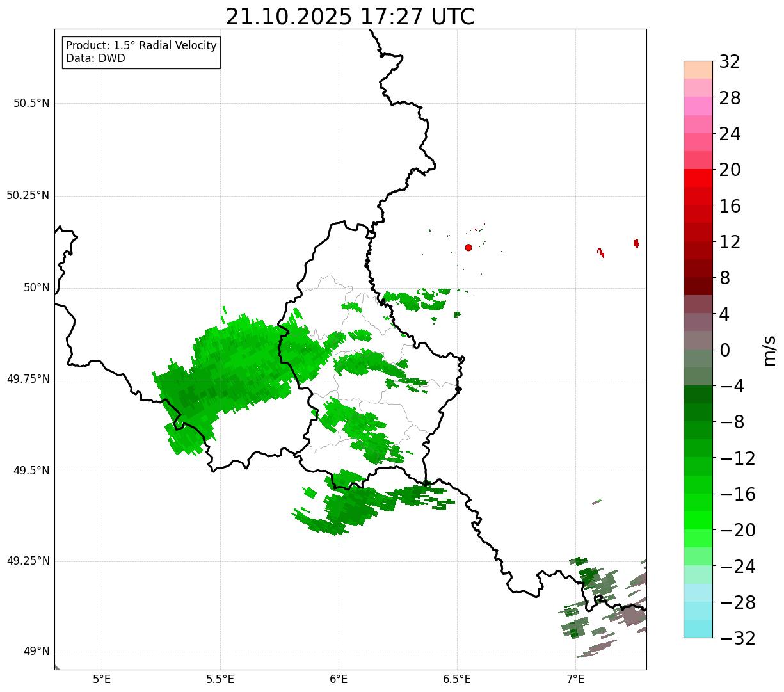Click the bright red colorbar segment just below 20
This screenshot has height=692, width=784.
[698, 178]
